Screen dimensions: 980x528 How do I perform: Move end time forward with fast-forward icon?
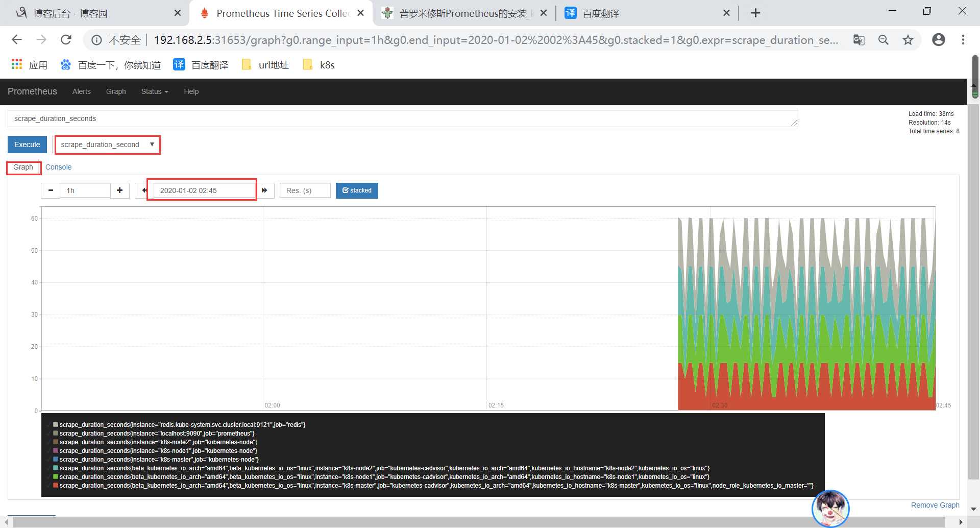[x=265, y=190]
